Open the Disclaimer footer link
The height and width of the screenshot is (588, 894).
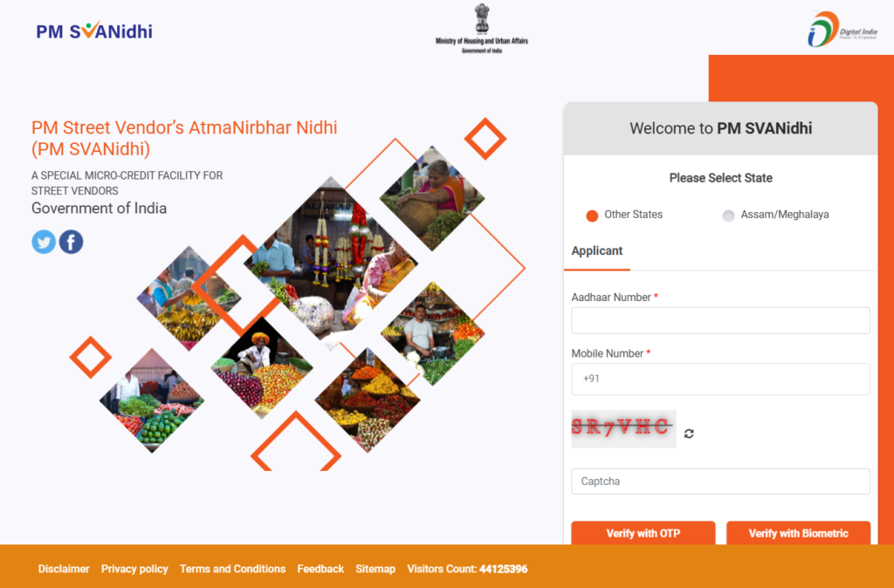(x=64, y=569)
